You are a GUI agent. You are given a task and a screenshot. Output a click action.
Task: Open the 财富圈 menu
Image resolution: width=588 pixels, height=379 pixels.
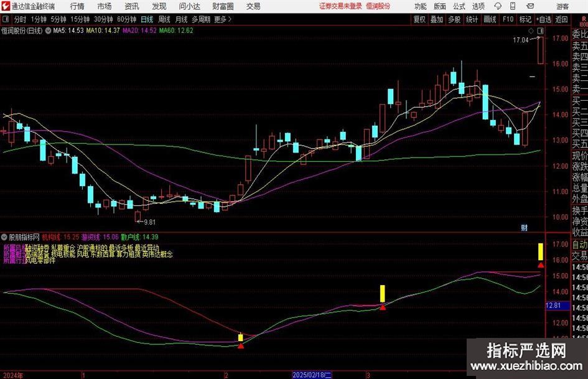click(x=223, y=6)
